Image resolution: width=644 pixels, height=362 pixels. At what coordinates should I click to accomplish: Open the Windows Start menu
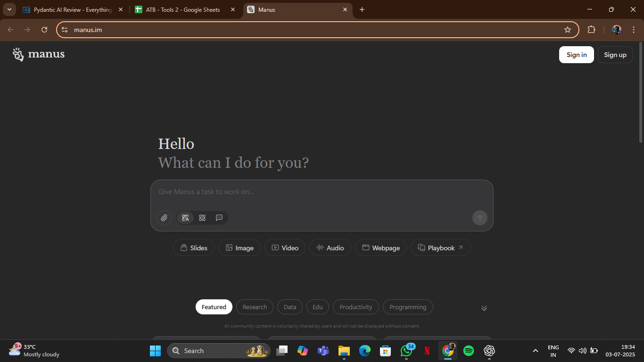155,351
